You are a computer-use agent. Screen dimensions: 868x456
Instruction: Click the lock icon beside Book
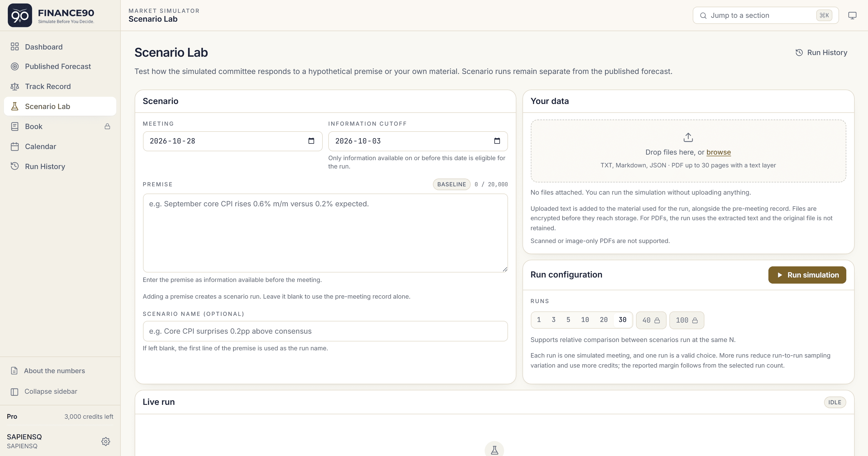107,126
